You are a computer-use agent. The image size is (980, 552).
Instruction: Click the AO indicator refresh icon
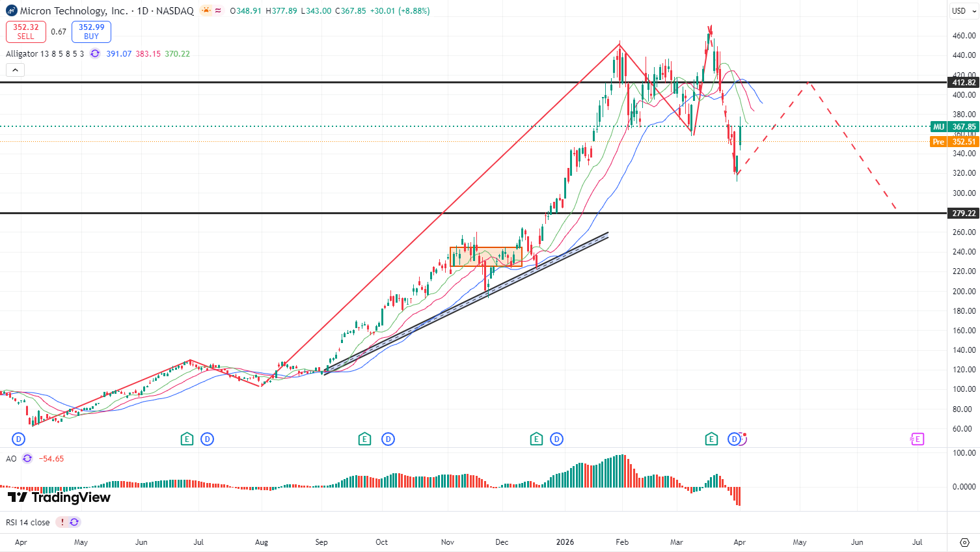click(x=27, y=458)
